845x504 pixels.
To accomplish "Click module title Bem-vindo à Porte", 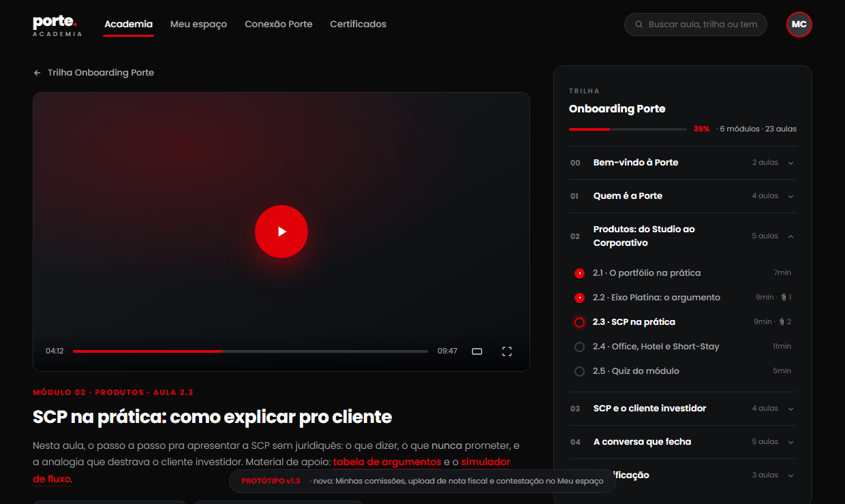I will [636, 163].
